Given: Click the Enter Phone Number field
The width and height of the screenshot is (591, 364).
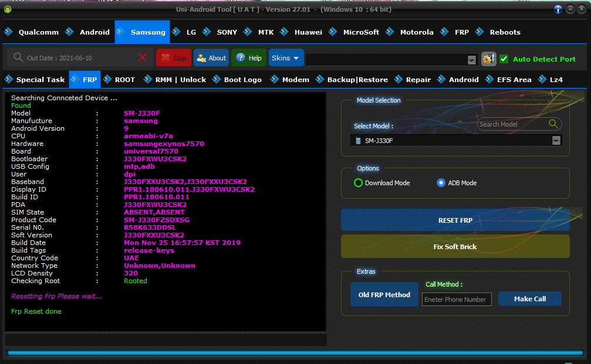Looking at the screenshot, I should 457,300.
